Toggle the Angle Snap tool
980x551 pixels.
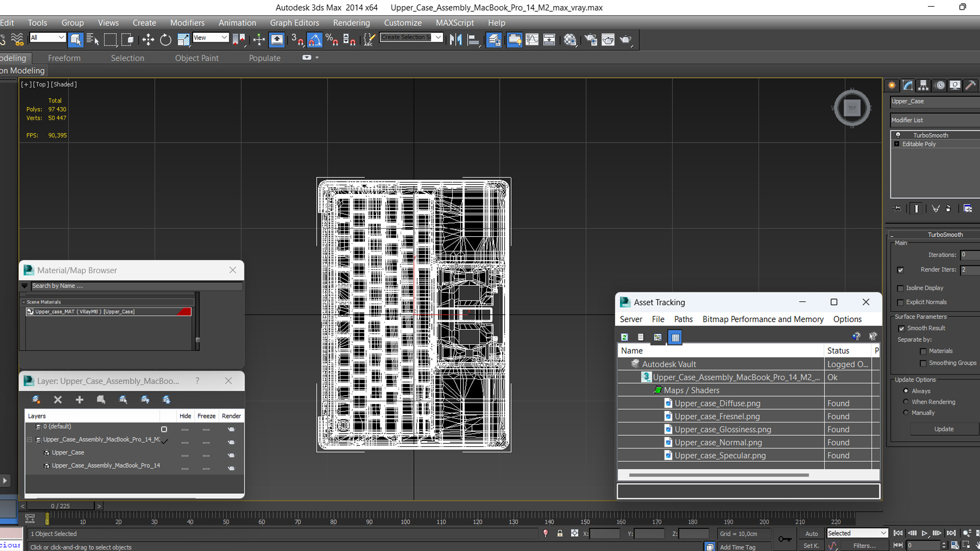point(315,39)
